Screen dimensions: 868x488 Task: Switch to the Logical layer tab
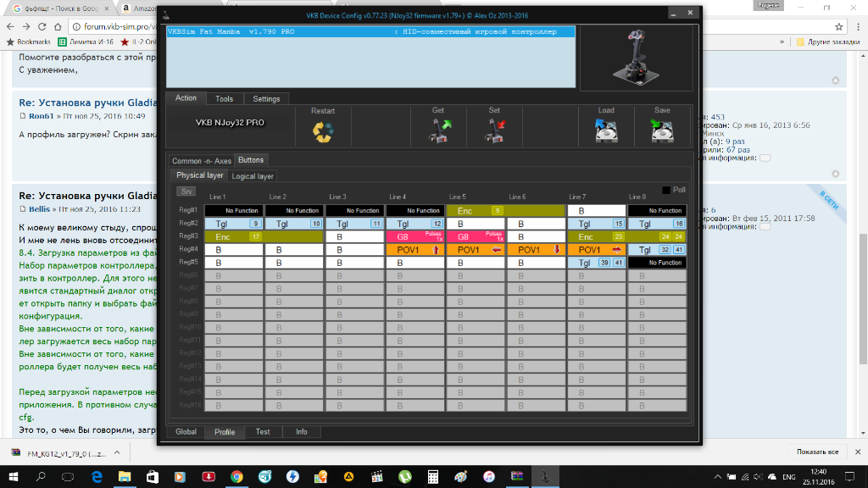(x=253, y=176)
